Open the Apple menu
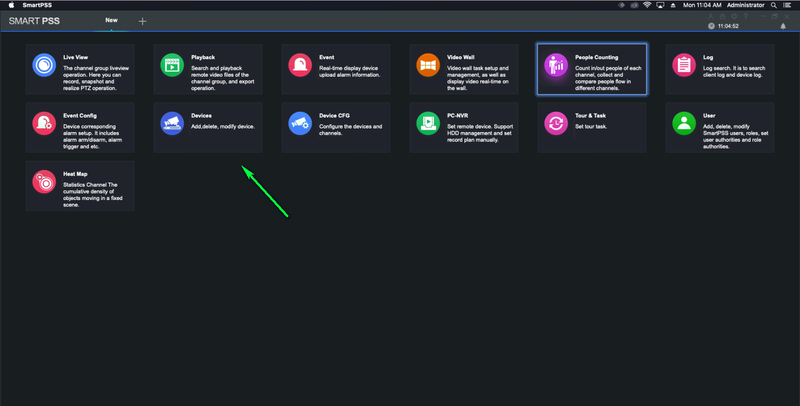Viewport: 800px width, 406px height. [12, 5]
